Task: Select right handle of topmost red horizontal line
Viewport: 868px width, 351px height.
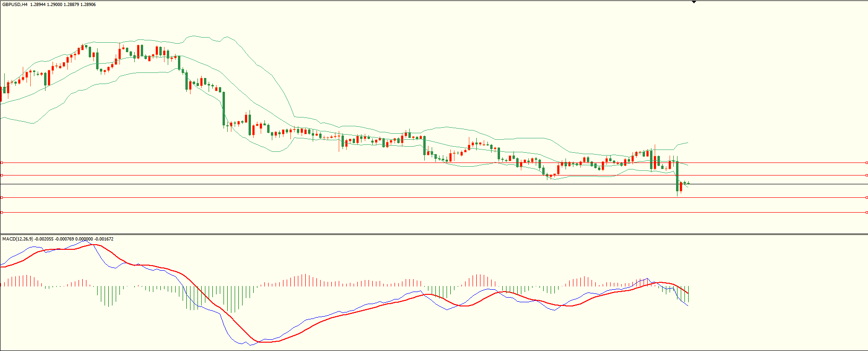Action: 867,162
